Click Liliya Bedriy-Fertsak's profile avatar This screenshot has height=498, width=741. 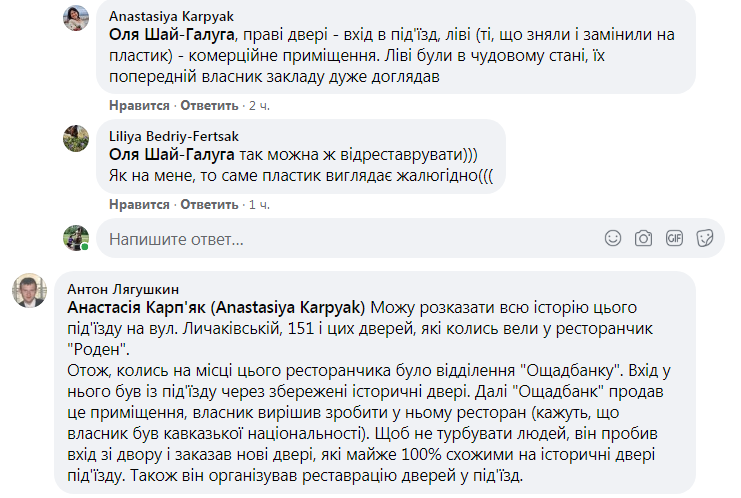[x=77, y=139]
